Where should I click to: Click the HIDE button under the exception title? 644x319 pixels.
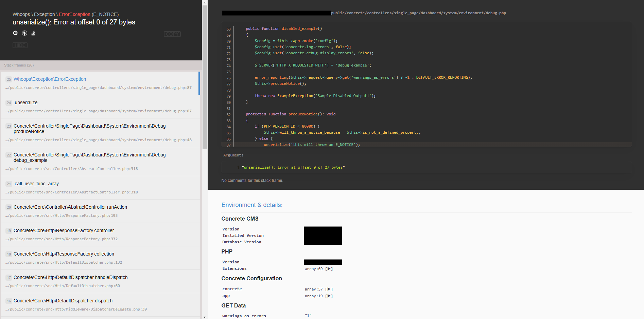tap(20, 45)
